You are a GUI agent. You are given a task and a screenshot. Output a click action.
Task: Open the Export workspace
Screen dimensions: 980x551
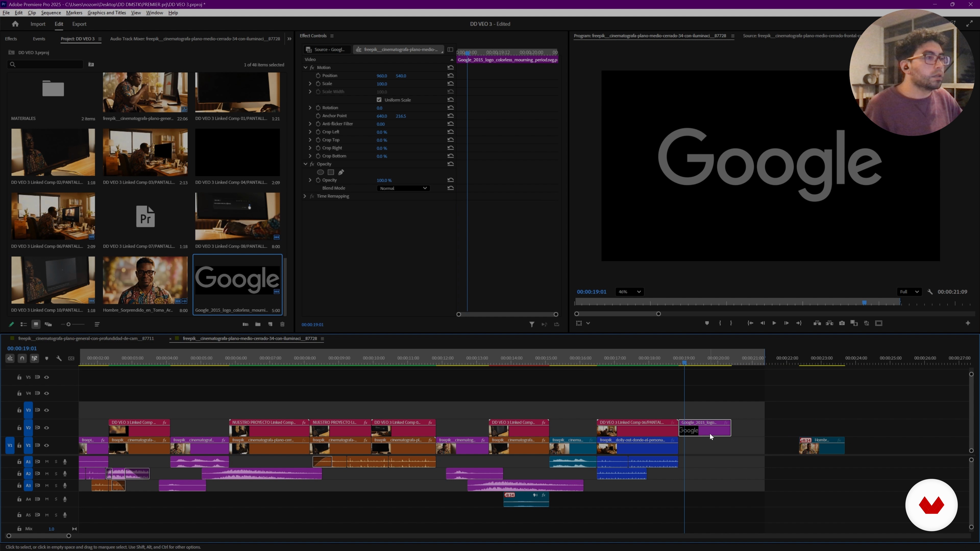80,24
